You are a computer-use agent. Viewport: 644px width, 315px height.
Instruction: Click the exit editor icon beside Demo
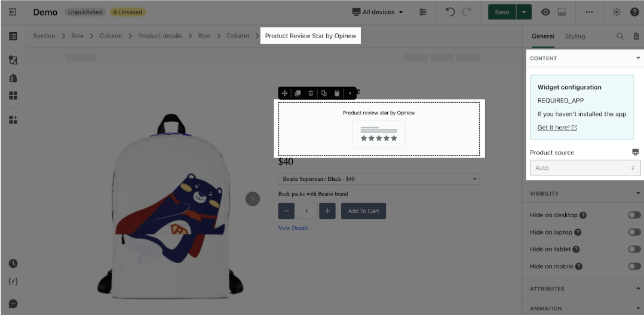coord(13,12)
